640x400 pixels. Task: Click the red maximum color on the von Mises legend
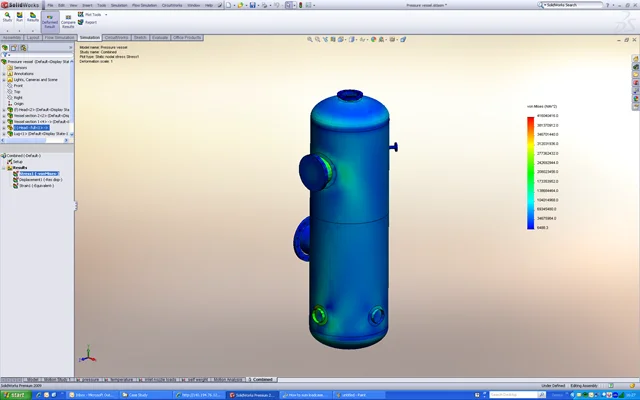531,120
